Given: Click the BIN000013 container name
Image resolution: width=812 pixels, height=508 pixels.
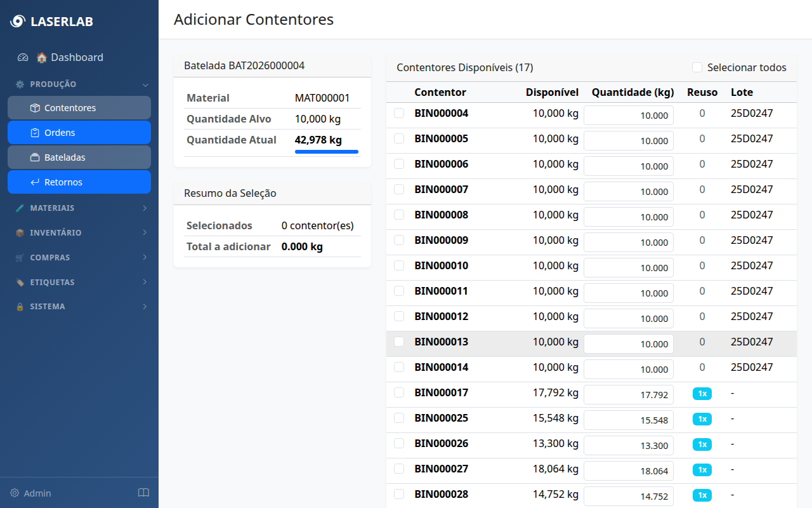Looking at the screenshot, I should pos(441,342).
